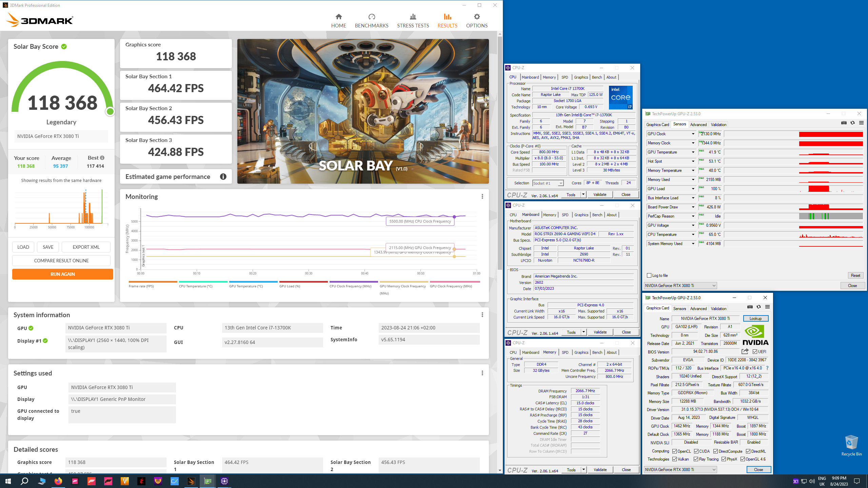This screenshot has height=488, width=868.
Task: Open Firefox from the taskbar
Action: (58, 481)
